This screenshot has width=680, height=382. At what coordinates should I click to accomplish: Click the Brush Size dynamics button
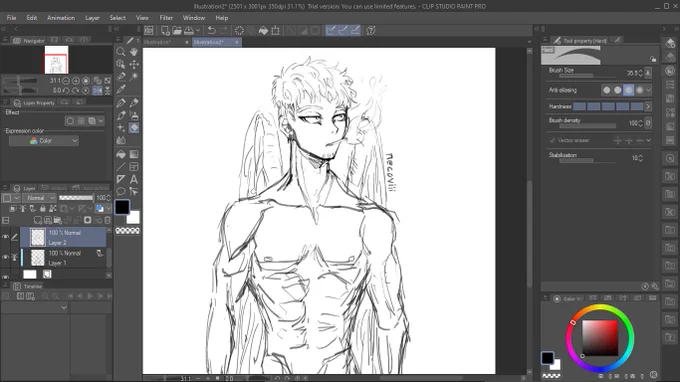pyautogui.click(x=648, y=73)
